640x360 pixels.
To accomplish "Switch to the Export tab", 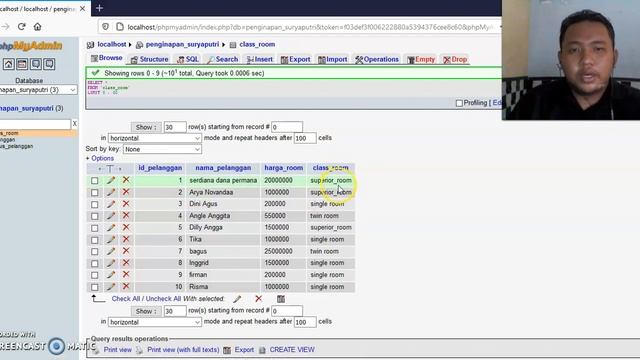I will point(296,60).
